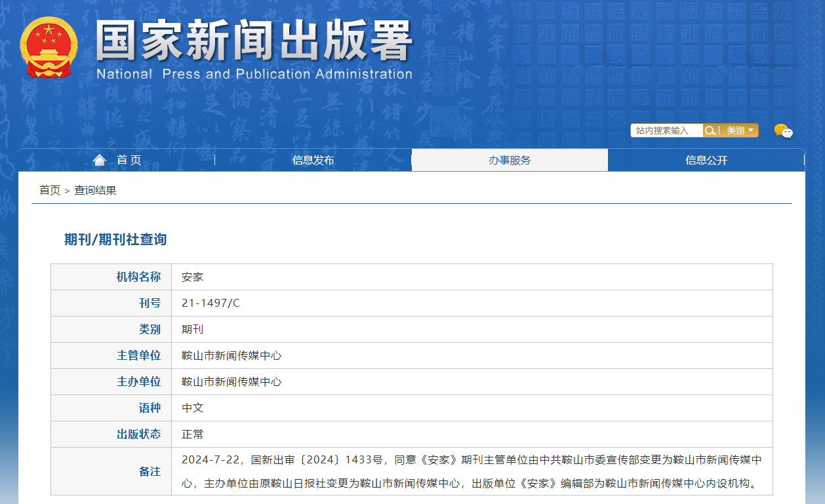
Task: Select the 21-1497/C serial number
Action: (211, 303)
